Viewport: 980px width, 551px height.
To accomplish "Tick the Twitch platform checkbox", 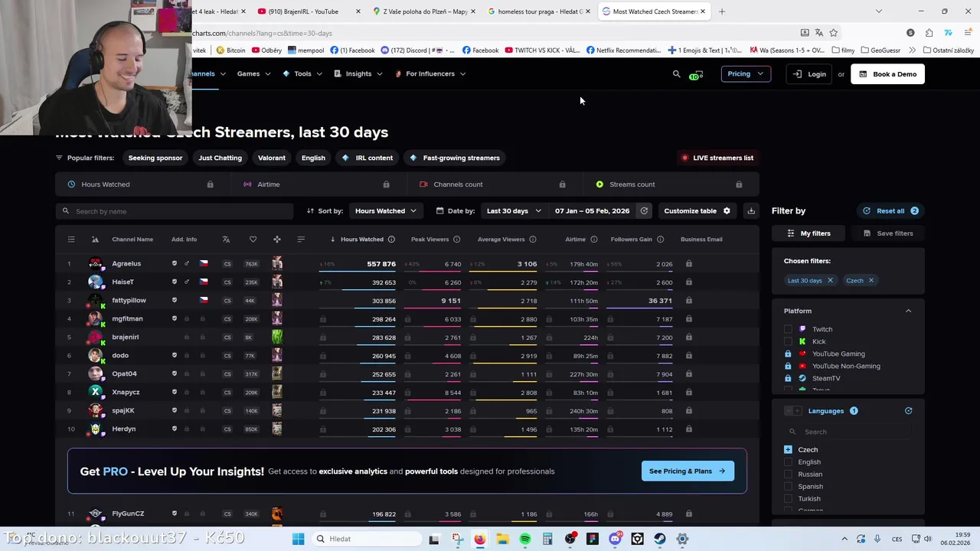I will 788,329.
